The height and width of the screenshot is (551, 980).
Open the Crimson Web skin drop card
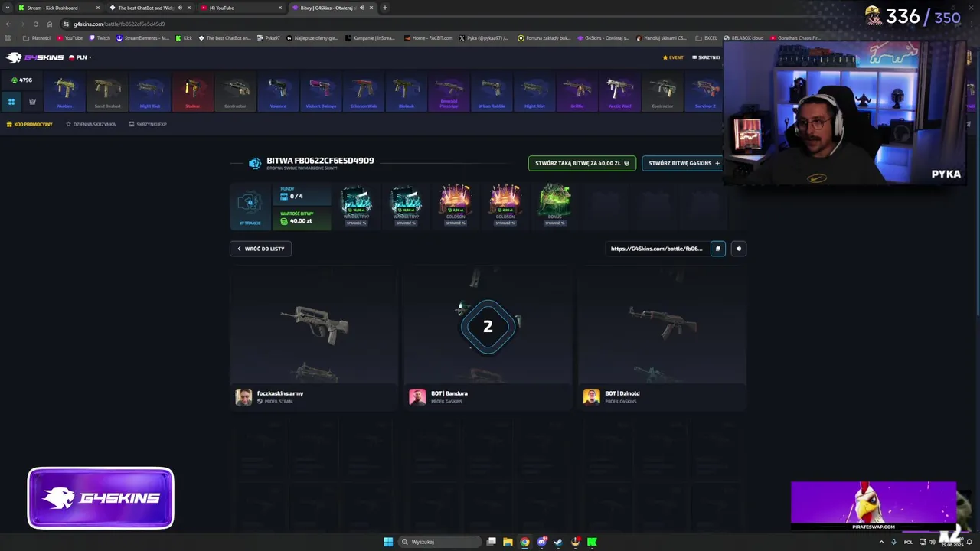pos(364,92)
